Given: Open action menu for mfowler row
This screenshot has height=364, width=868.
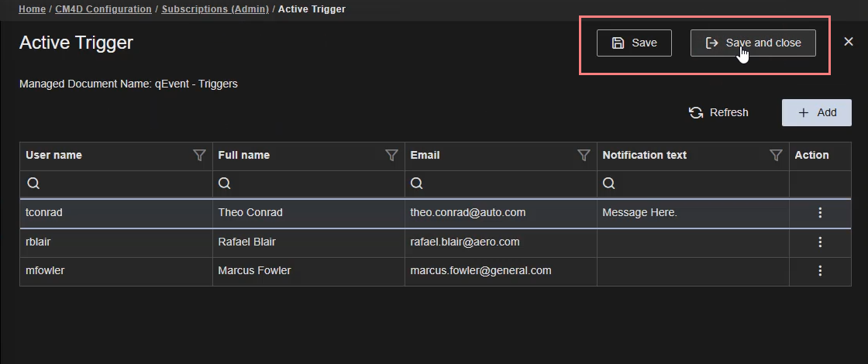Looking at the screenshot, I should 820,271.
